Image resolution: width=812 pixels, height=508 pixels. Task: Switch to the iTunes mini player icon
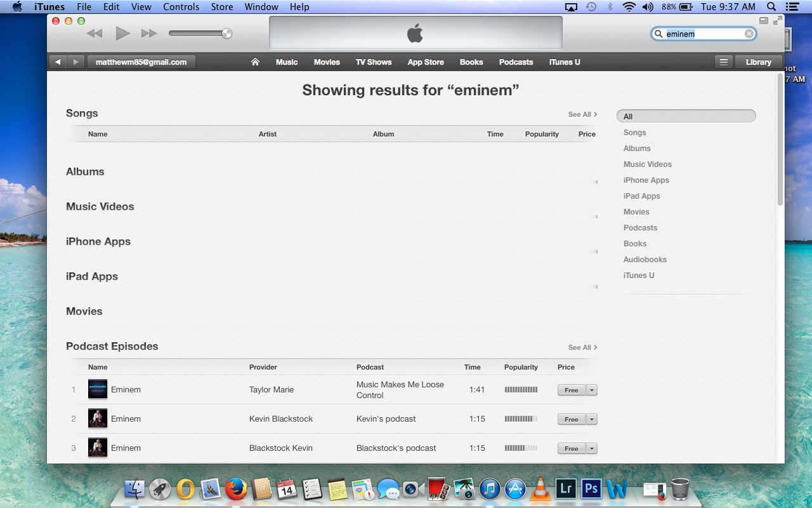763,20
